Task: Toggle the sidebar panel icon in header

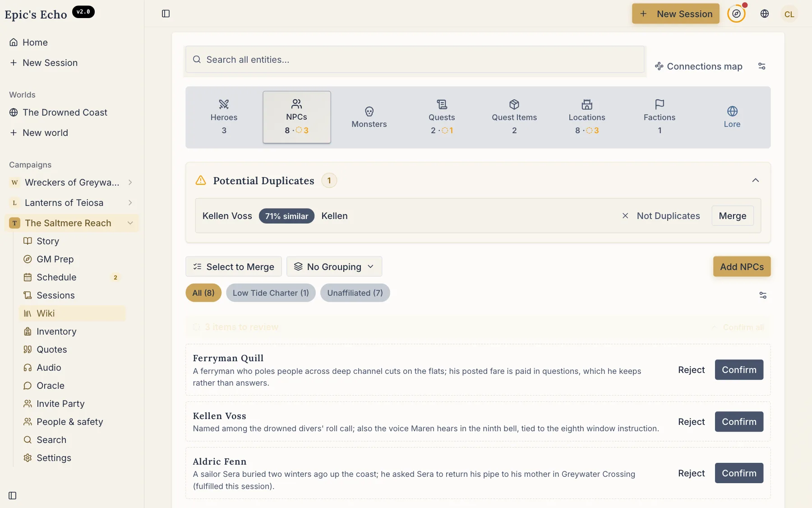Action: pos(166,14)
